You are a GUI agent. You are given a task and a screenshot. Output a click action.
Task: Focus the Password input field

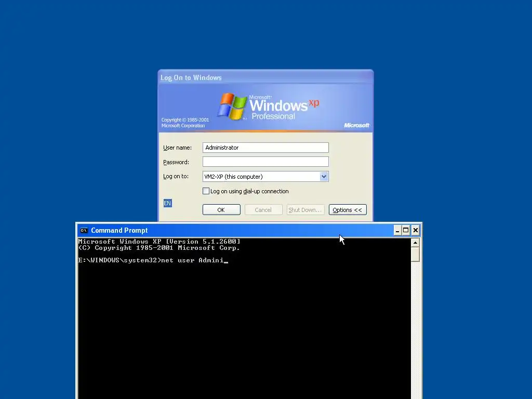[x=265, y=162]
